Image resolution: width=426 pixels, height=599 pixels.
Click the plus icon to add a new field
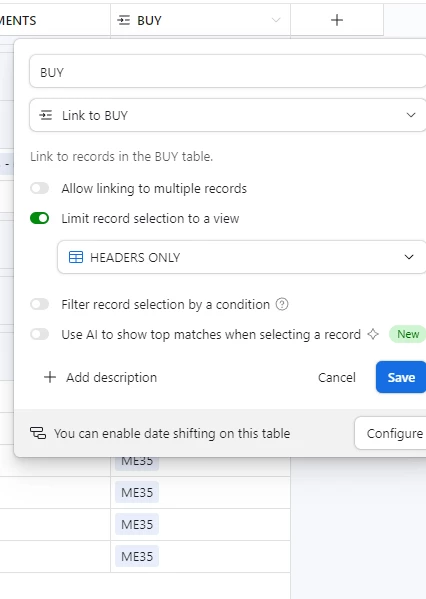click(x=337, y=20)
